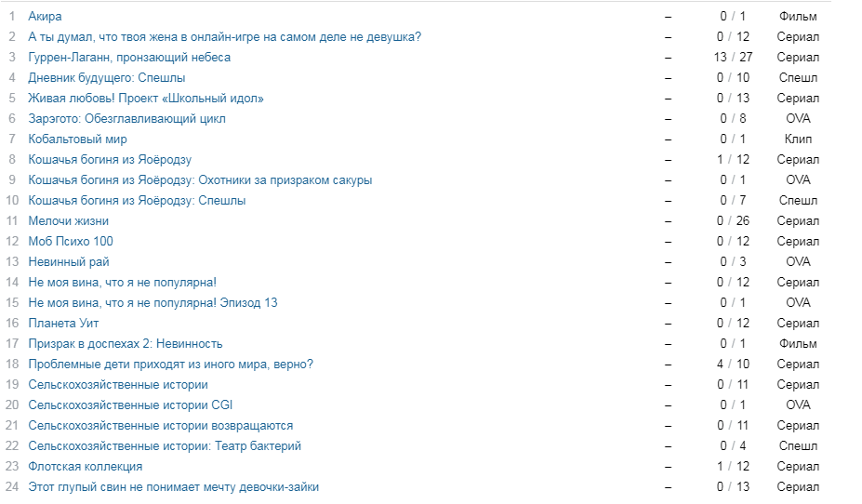
Task: Select Зарэгото: Обезглавливающий цикл entry
Action: click(127, 119)
